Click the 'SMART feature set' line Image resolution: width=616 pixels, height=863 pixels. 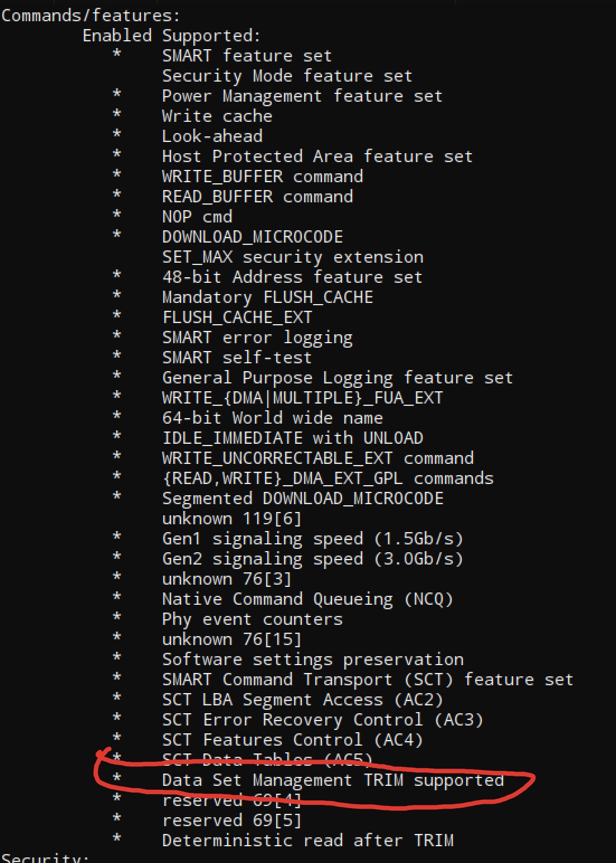point(247,56)
